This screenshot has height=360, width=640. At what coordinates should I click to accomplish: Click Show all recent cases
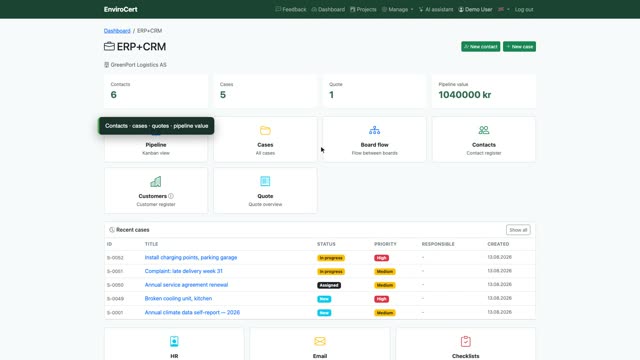518,230
